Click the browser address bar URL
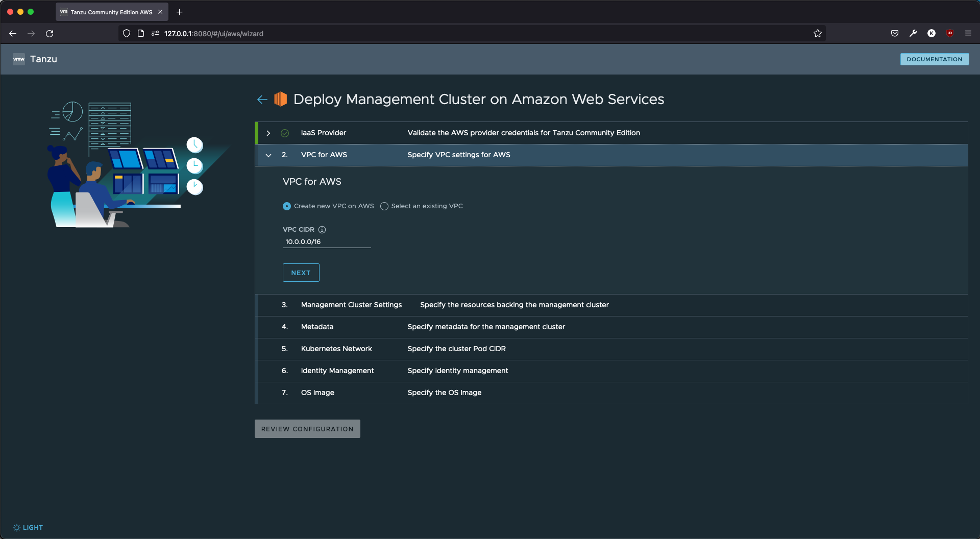The height and width of the screenshot is (539, 980). point(214,34)
